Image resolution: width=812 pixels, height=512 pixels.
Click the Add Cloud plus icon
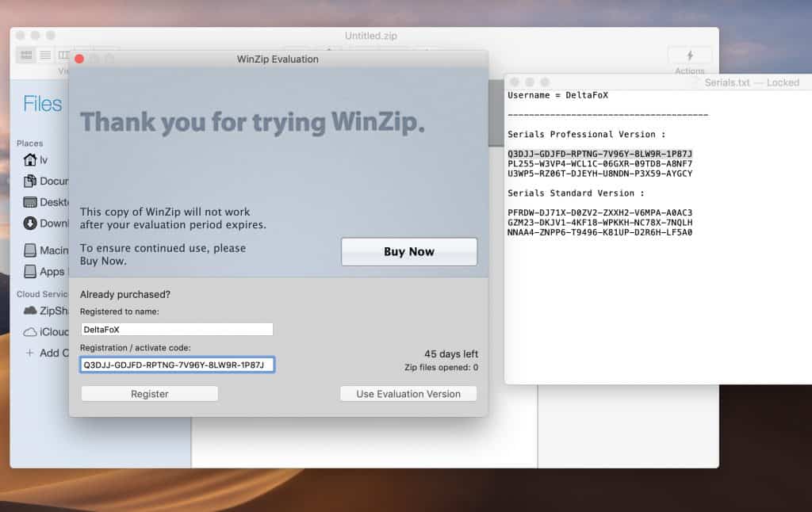pos(29,353)
